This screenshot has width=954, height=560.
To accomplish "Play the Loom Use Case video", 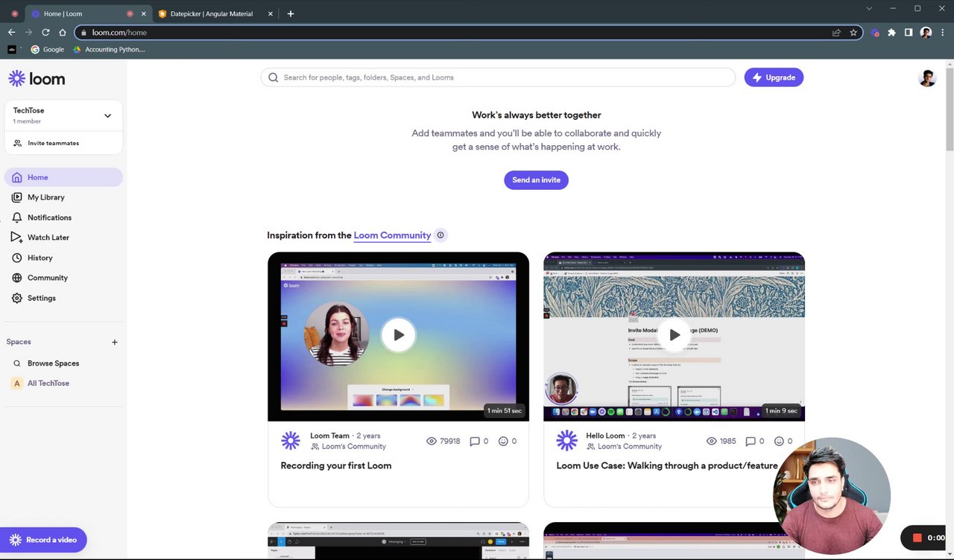I will (x=675, y=335).
